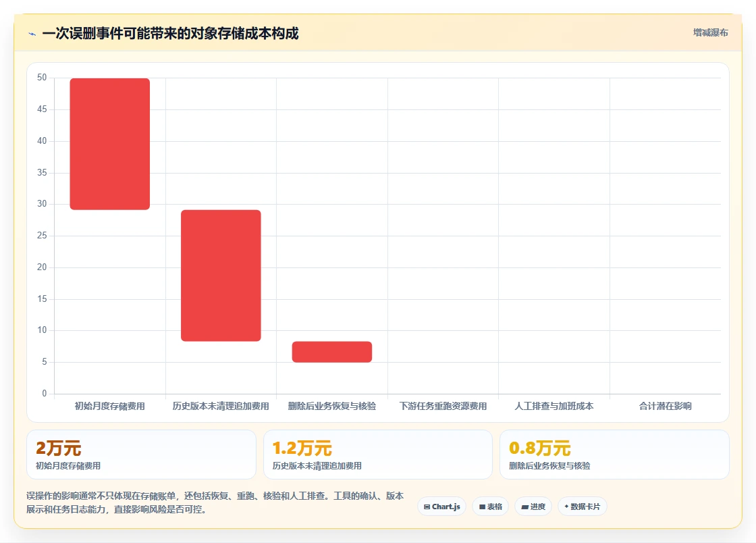The width and height of the screenshot is (756, 543).
Task: Click the chart title 一次误删事件可能带来的对象存储成本构成
Action: (171, 33)
